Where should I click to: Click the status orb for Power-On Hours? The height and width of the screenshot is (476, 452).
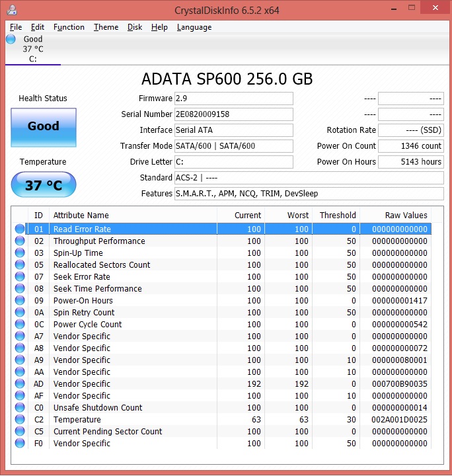pyautogui.click(x=20, y=300)
